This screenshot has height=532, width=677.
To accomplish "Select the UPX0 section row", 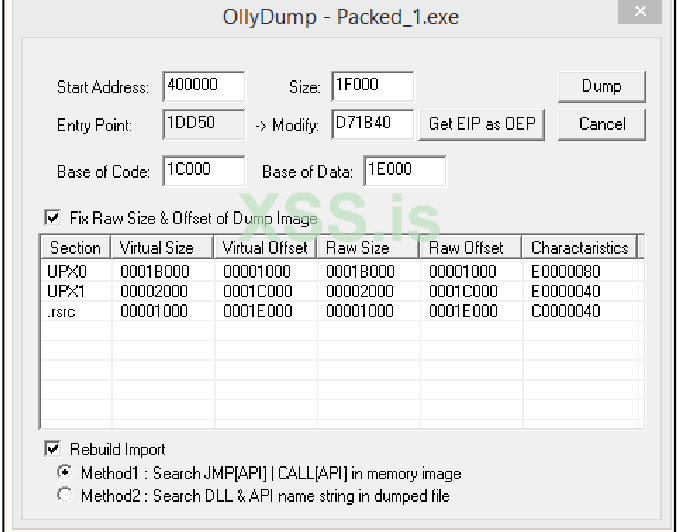I will (342, 272).
